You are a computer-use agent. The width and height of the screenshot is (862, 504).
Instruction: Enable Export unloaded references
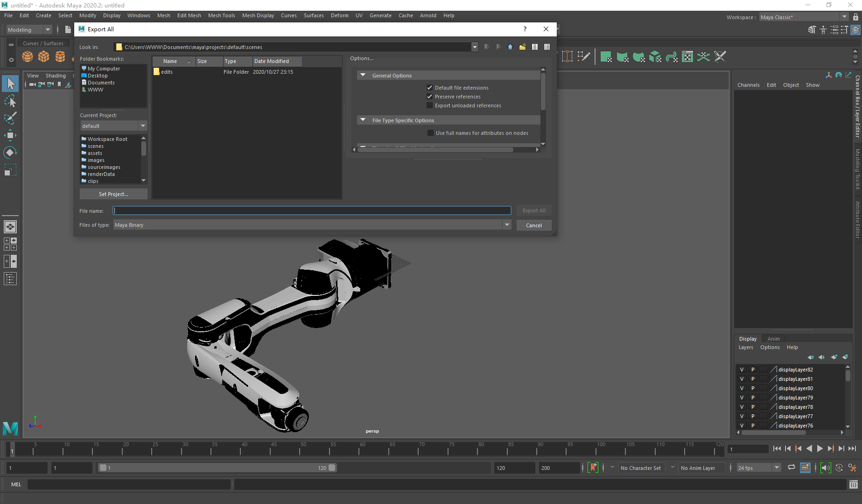[x=430, y=105]
